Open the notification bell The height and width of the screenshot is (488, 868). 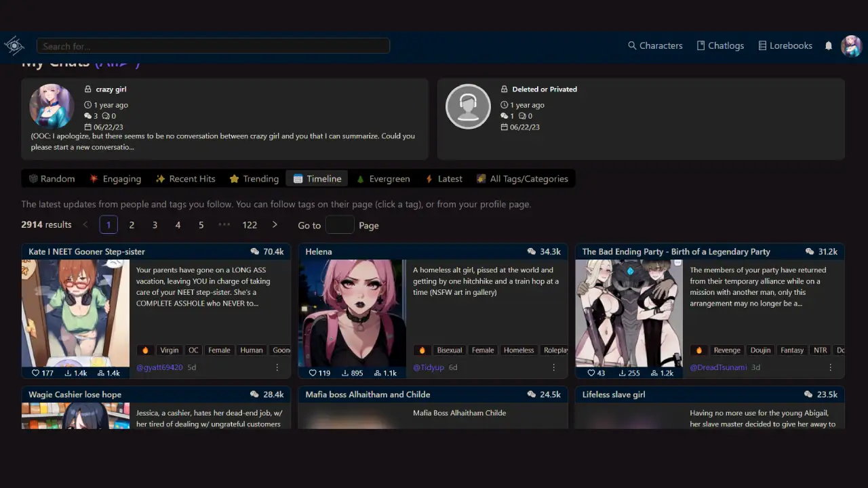tap(828, 45)
